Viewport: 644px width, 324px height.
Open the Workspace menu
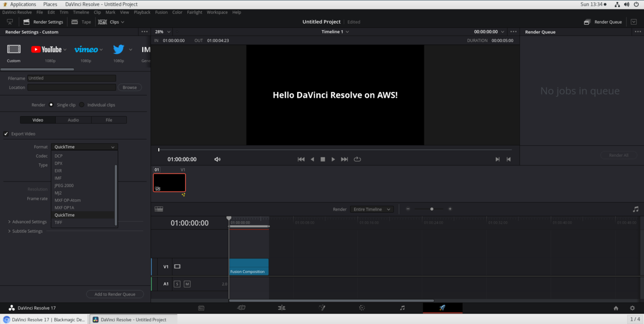tap(217, 12)
